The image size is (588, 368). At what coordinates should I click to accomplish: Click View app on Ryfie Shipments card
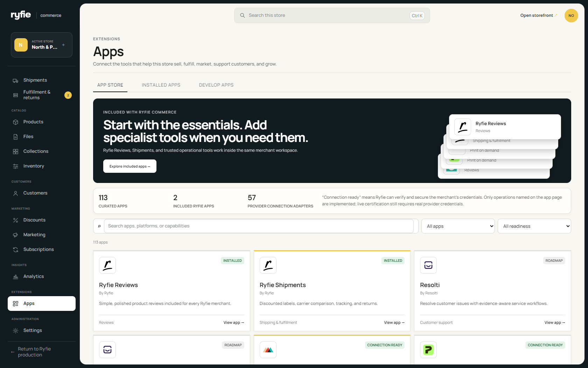394,322
